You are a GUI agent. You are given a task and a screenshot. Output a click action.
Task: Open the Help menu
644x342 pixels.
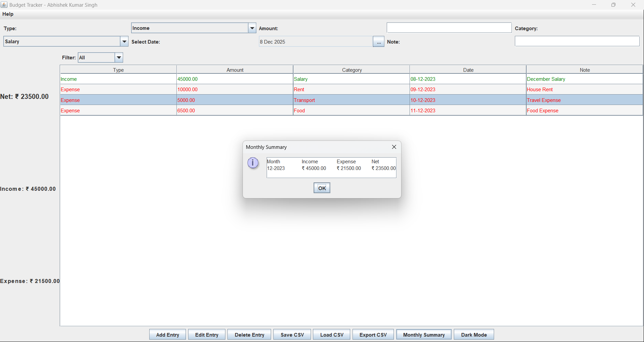(x=8, y=14)
